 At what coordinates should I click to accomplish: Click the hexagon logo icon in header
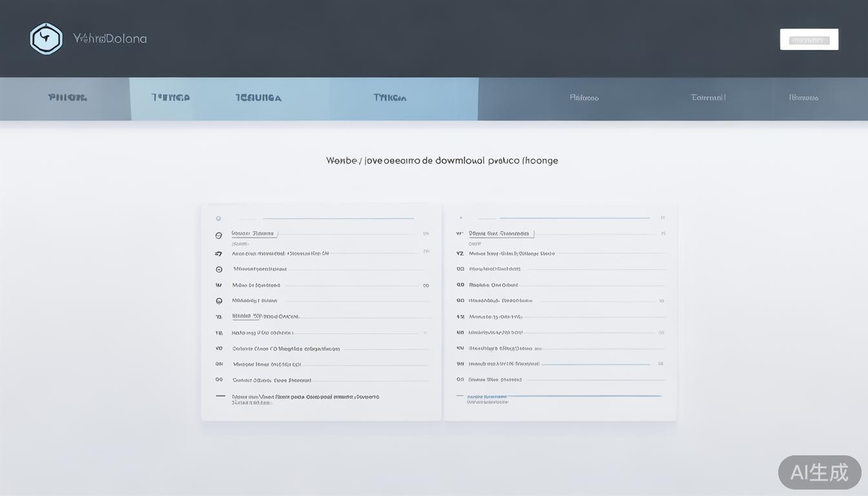point(46,39)
